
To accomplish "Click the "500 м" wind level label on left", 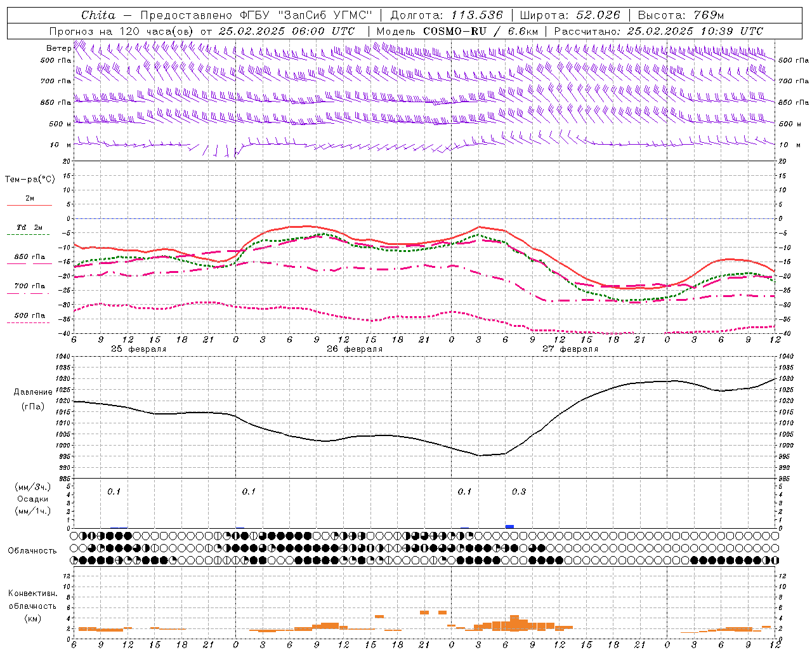I will [x=61, y=124].
